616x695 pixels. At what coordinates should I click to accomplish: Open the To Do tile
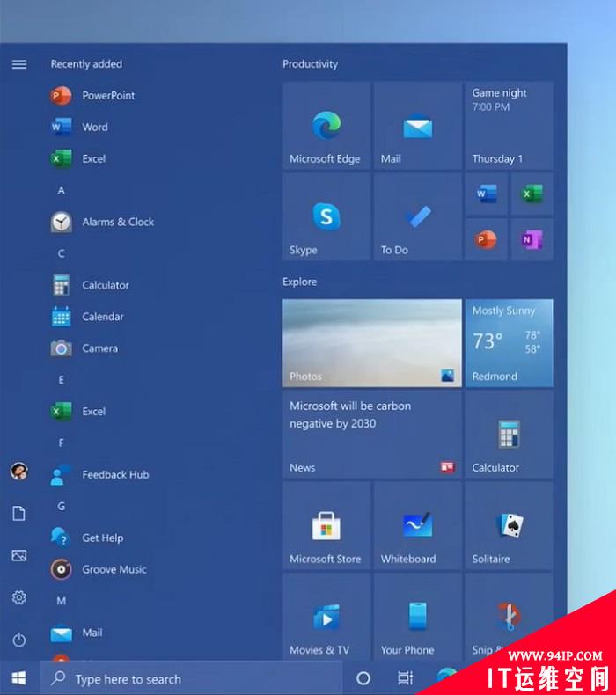click(417, 216)
